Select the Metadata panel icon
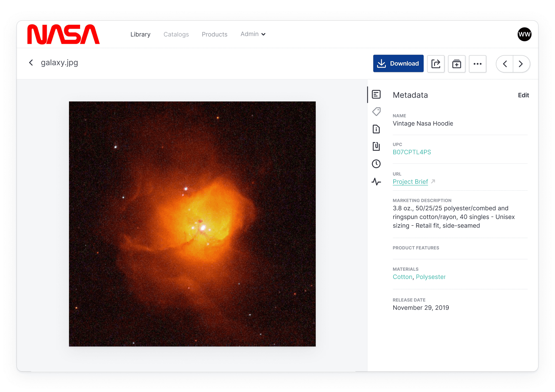555x392 pixels. tap(376, 95)
